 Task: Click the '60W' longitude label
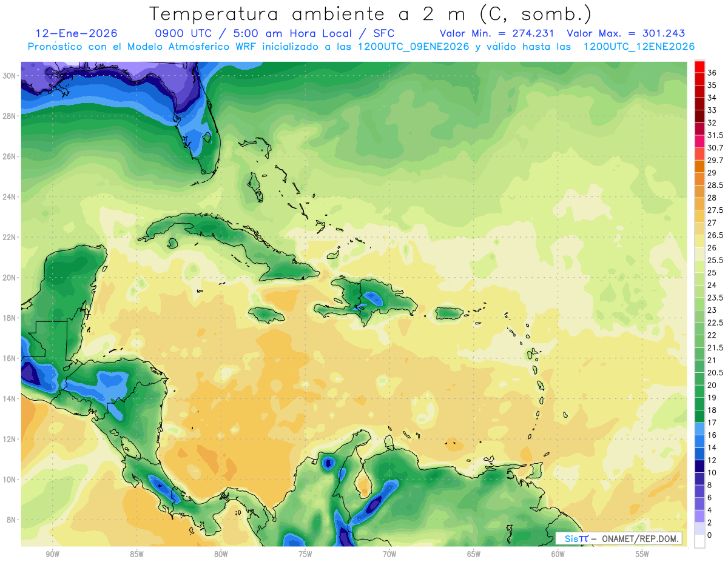pyautogui.click(x=558, y=555)
